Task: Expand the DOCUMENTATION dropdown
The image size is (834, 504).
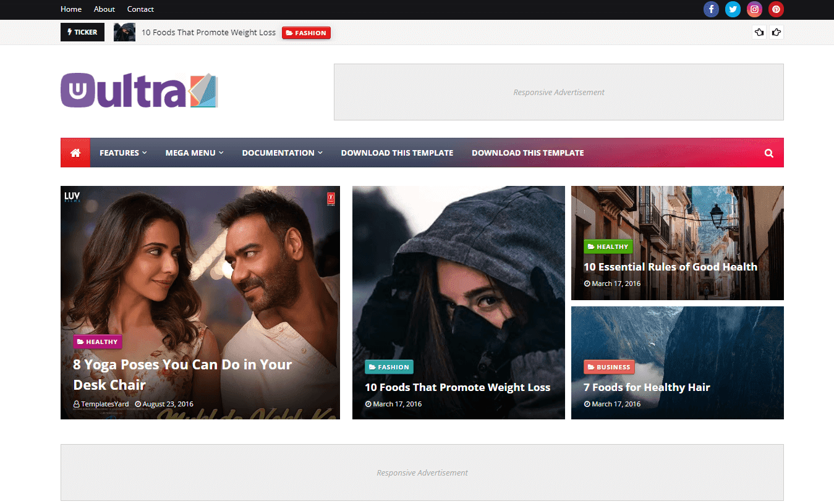Action: tap(282, 153)
